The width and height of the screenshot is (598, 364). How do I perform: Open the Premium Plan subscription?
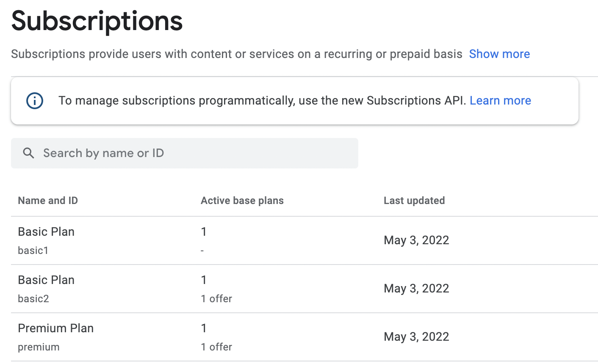coord(55,328)
